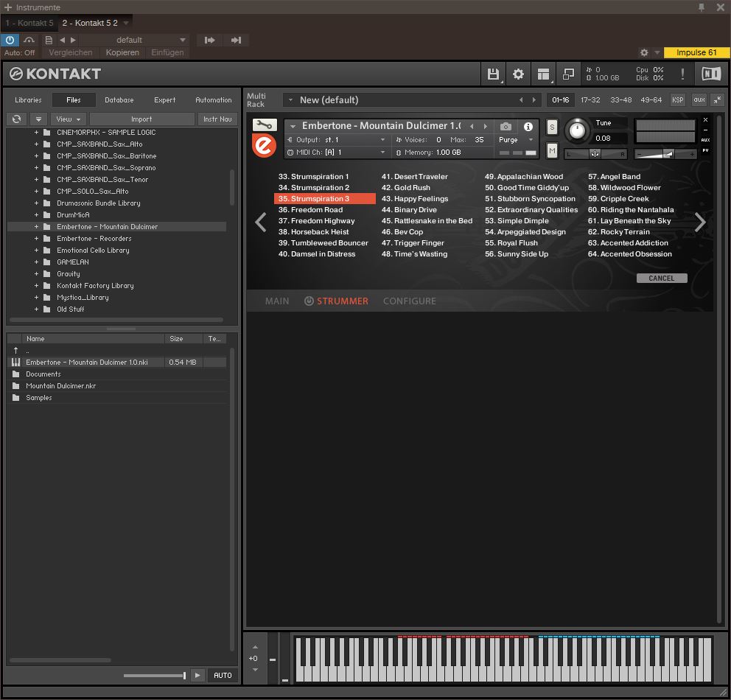Image resolution: width=731 pixels, height=700 pixels.
Task: Open Kontakt options gear icon
Action: 518,74
